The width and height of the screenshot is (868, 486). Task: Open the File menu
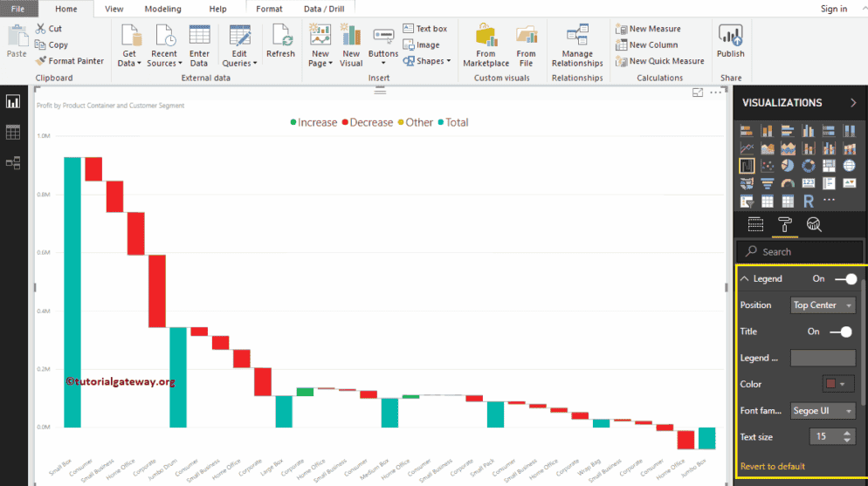tap(17, 9)
